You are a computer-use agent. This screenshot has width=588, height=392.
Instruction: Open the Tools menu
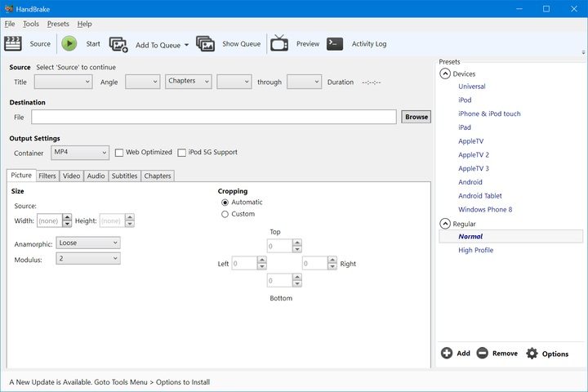[31, 24]
